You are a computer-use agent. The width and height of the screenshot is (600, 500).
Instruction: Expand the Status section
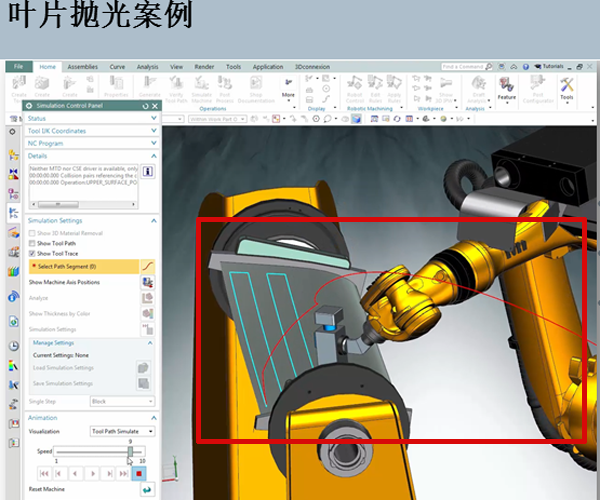coord(153,118)
